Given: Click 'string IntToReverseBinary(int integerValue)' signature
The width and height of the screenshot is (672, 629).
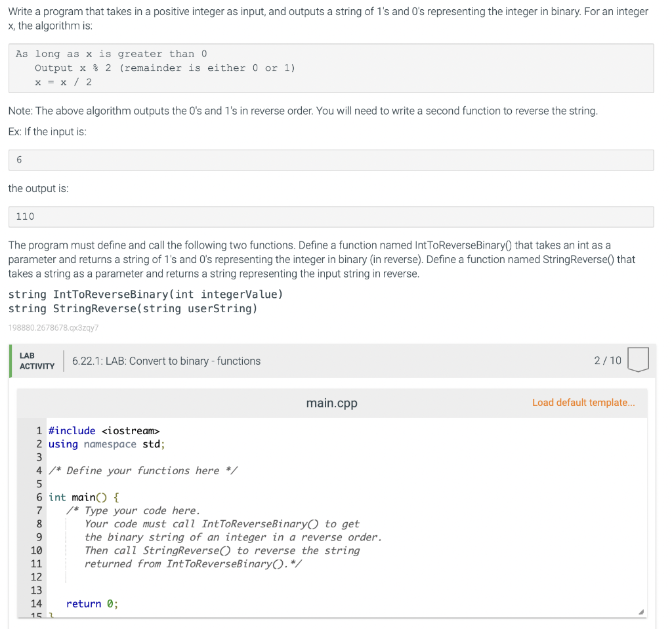Looking at the screenshot, I should coord(146,294).
